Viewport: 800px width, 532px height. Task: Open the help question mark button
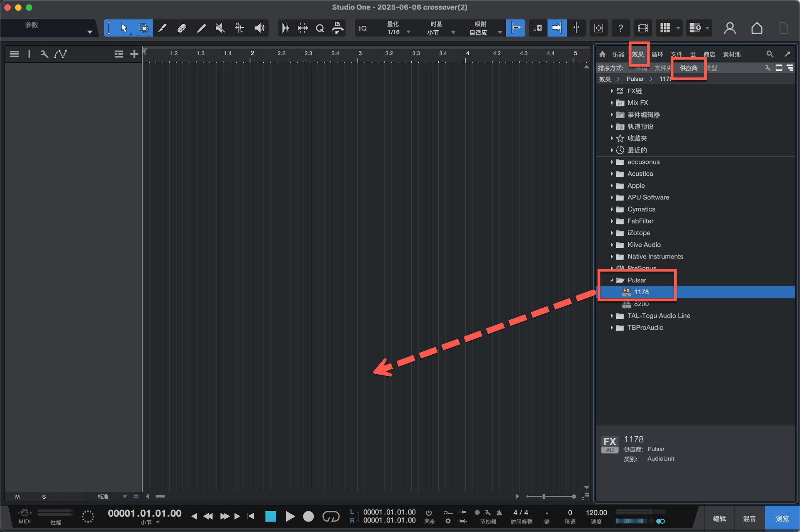coord(620,28)
